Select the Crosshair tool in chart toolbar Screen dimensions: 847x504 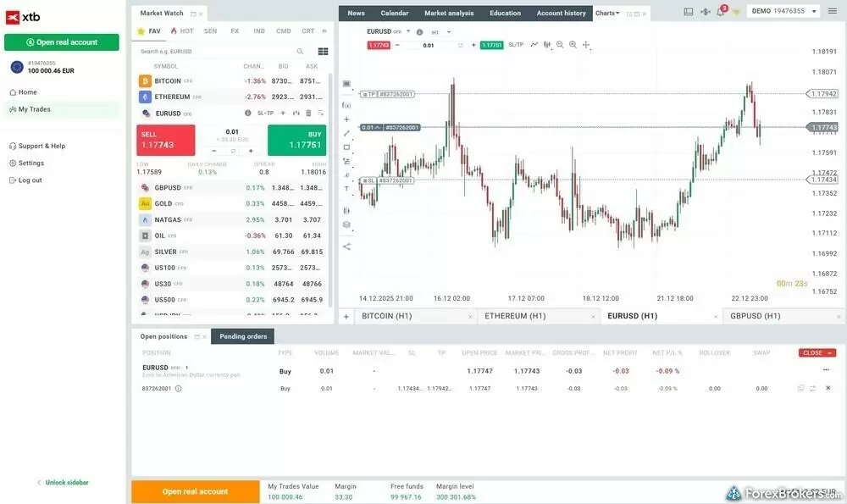346,117
